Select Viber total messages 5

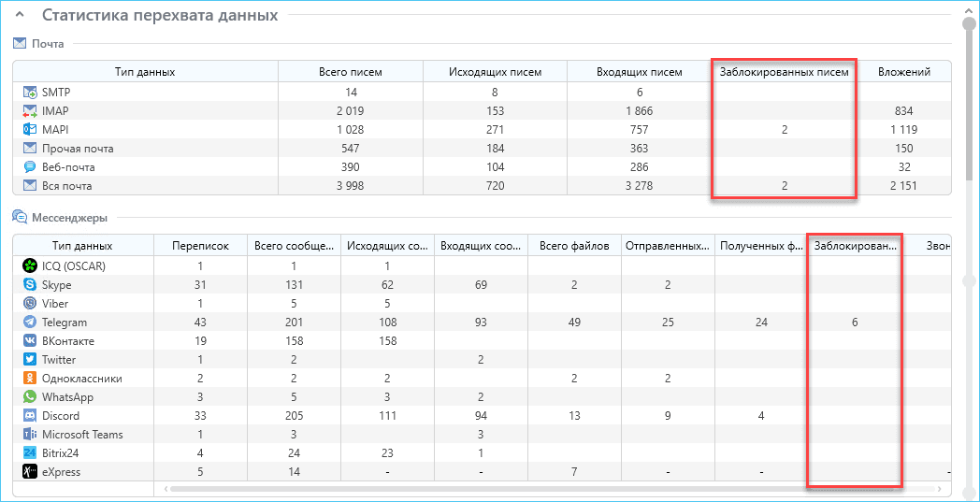click(x=294, y=304)
